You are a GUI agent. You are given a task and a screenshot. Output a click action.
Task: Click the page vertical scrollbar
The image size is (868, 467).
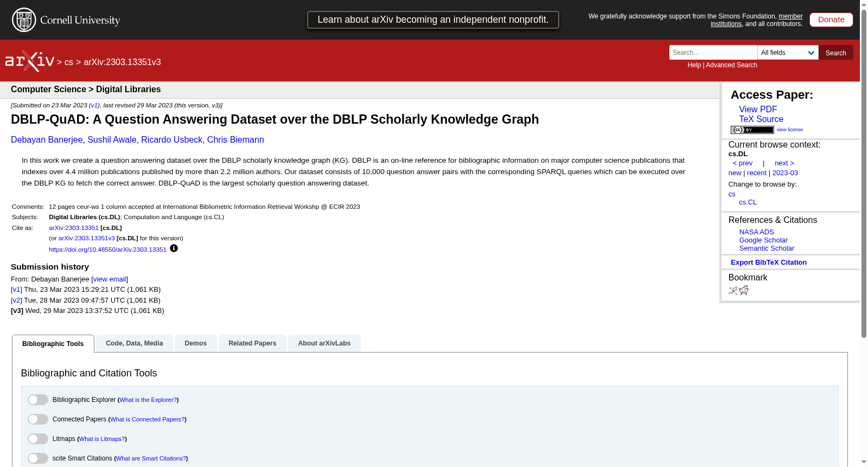click(864, 174)
